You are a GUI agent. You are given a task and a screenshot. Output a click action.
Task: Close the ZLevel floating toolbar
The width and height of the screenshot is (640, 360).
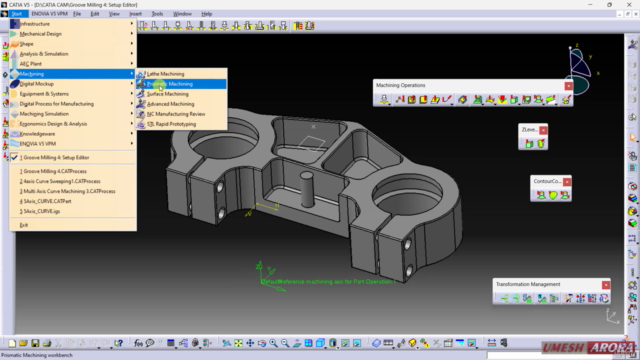coord(543,130)
